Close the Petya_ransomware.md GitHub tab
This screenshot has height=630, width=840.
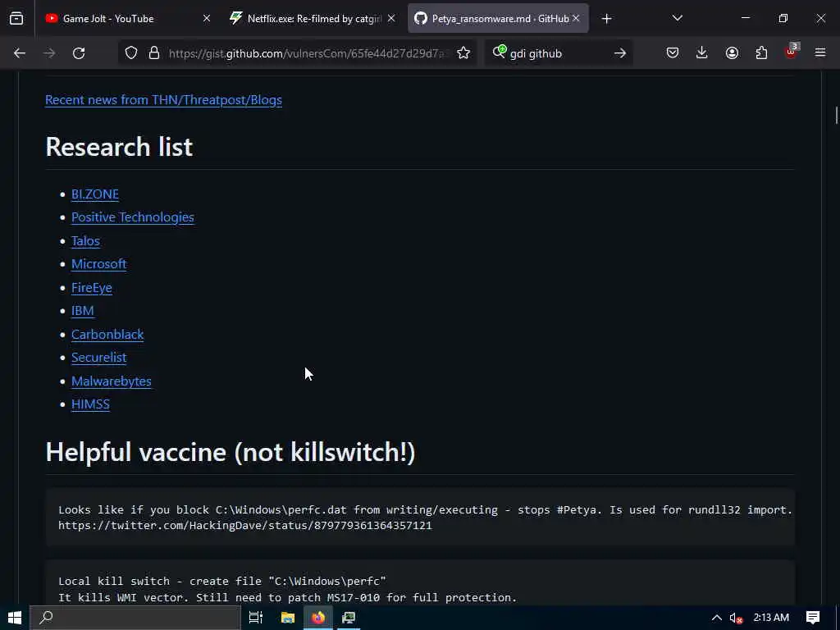tap(576, 19)
